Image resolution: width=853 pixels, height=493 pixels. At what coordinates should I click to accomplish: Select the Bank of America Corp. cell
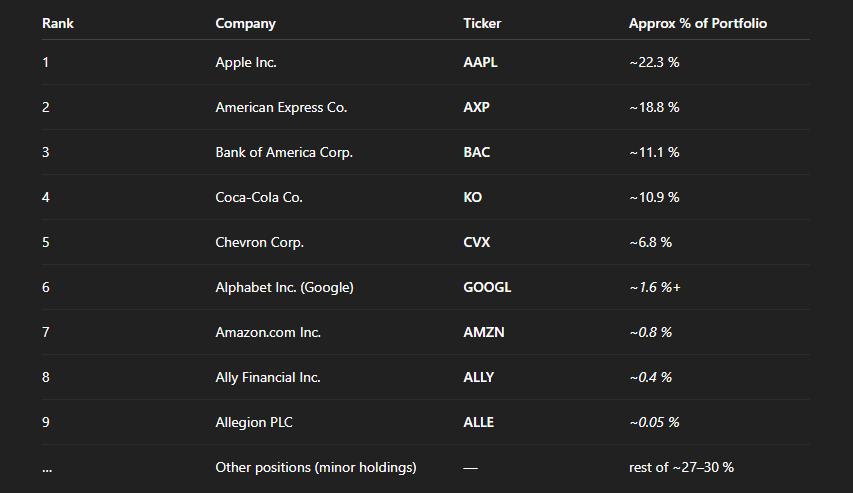coord(284,152)
